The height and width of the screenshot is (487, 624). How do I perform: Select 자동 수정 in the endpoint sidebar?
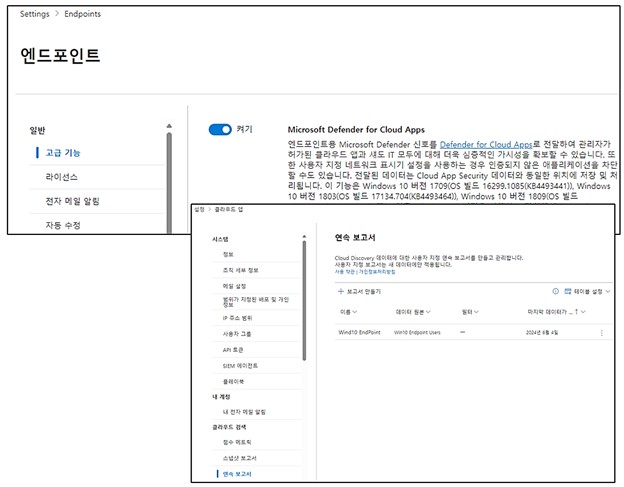[x=63, y=225]
